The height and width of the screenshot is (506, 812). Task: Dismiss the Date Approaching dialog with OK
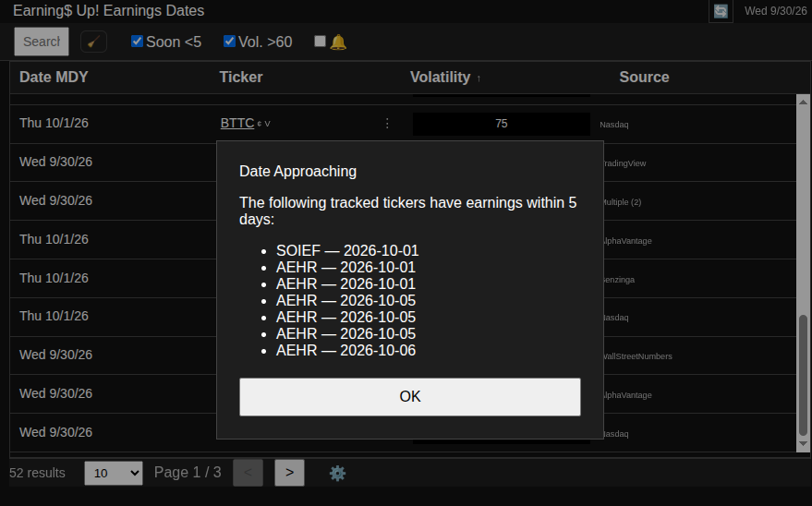[409, 397]
